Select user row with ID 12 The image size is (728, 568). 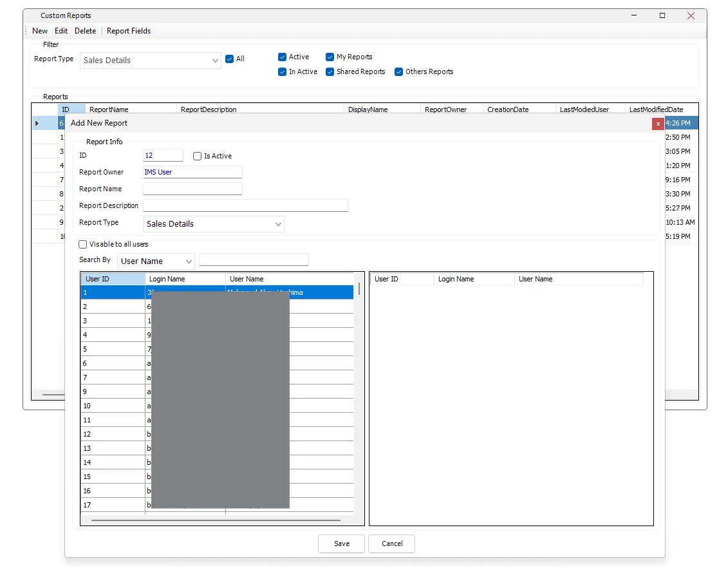tap(218, 434)
